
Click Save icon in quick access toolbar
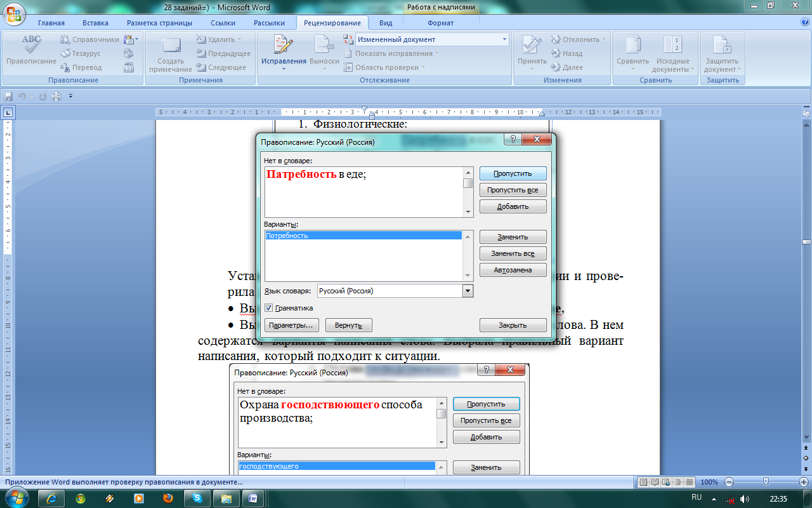[9, 97]
